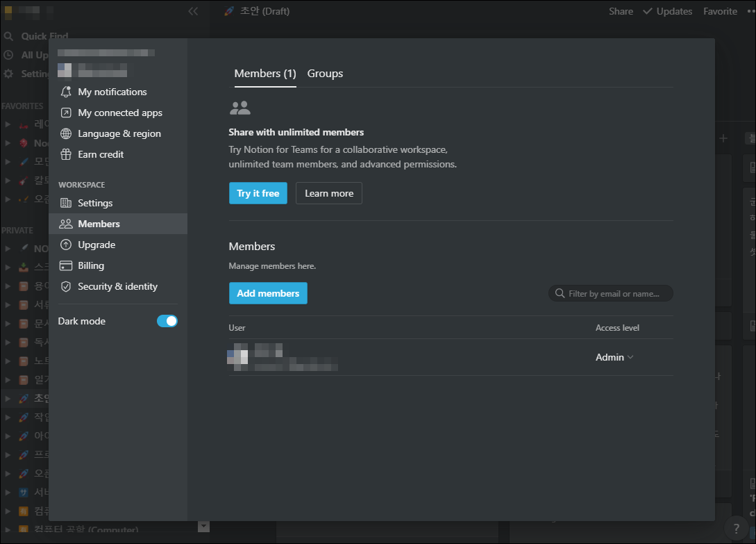Click the Add members button
Viewport: 756px width, 544px height.
point(268,293)
